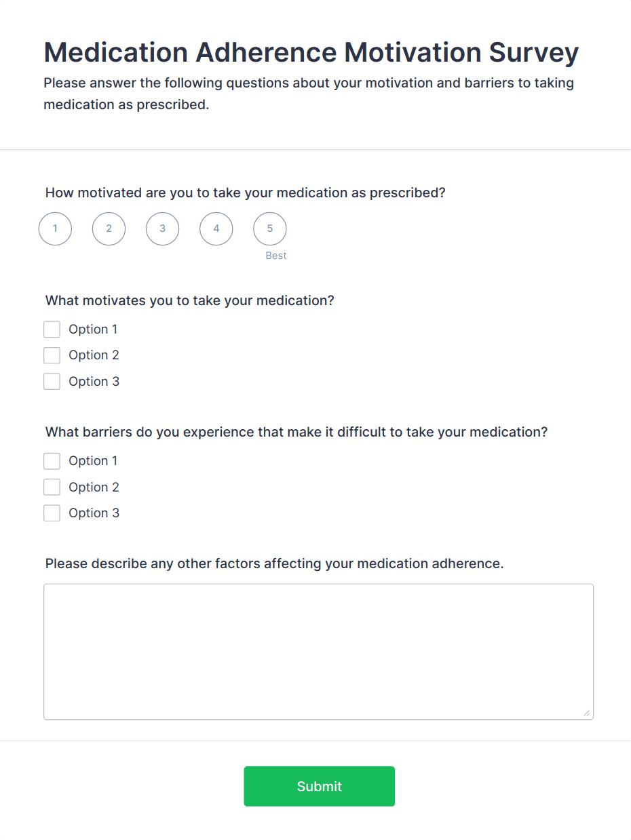Select rating 4 for motivation question

pyautogui.click(x=216, y=228)
